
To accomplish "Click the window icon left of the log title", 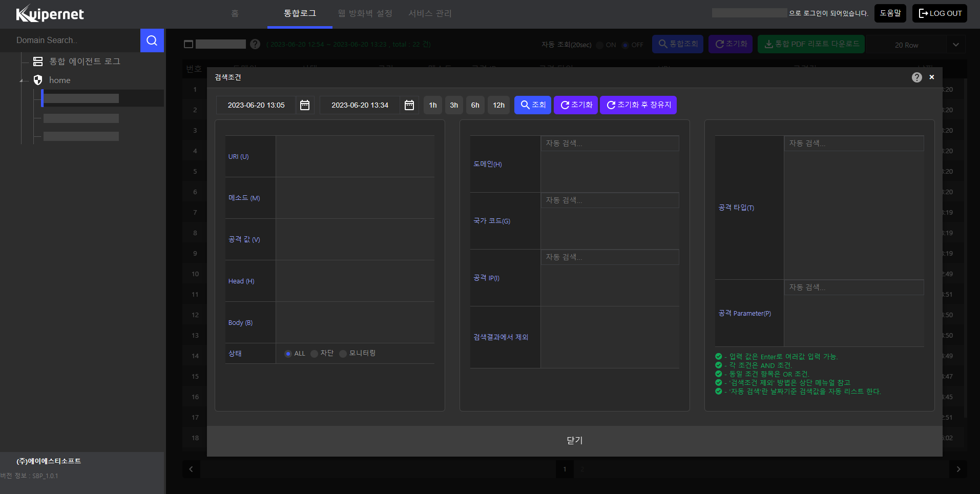I will tap(189, 45).
